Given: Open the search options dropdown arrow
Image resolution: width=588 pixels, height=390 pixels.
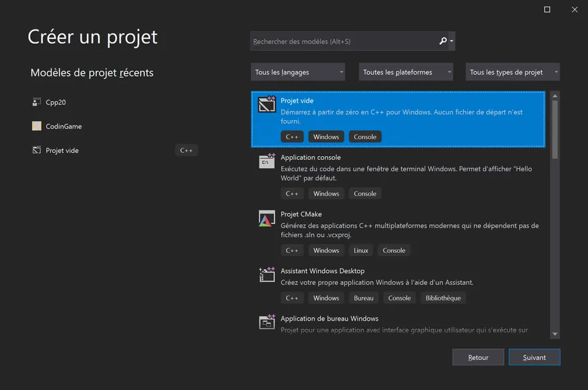Looking at the screenshot, I should pos(451,41).
